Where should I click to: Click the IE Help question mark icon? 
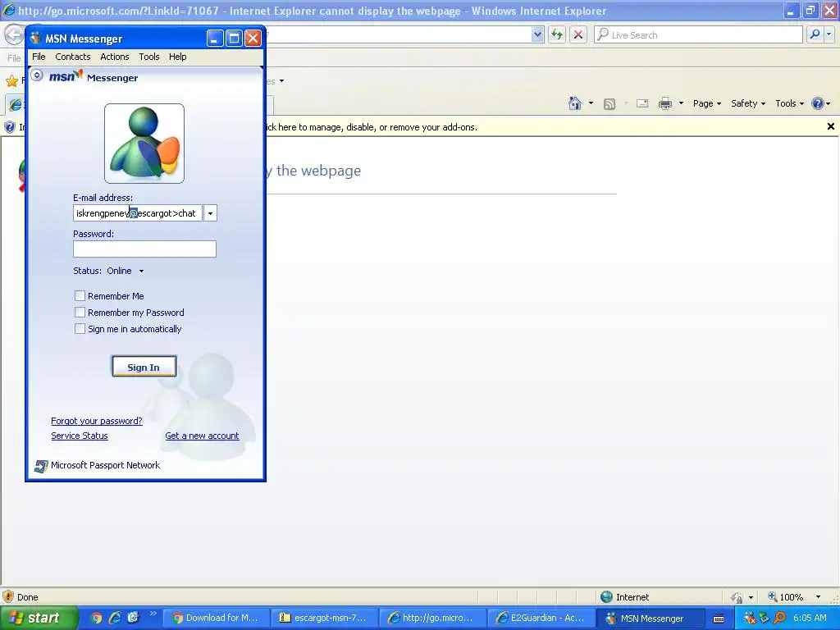click(818, 103)
